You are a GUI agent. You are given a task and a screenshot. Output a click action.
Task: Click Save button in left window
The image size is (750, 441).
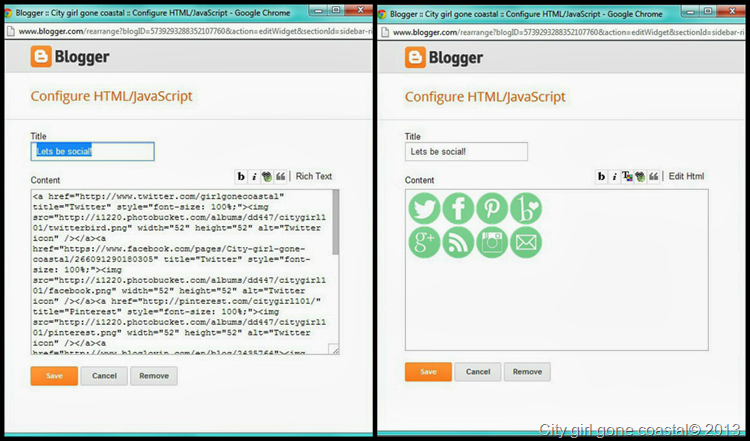[x=54, y=376]
